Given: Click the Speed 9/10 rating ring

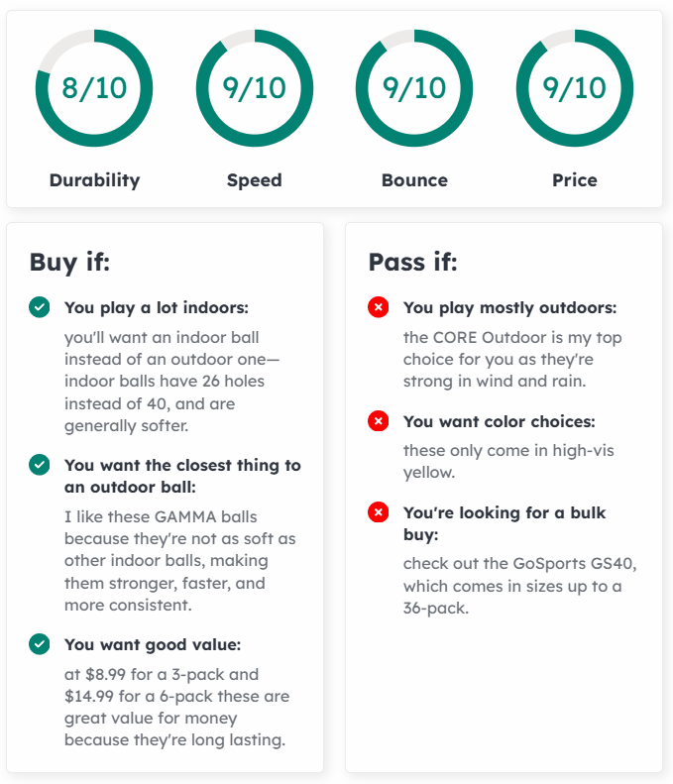Looking at the screenshot, I should (255, 88).
